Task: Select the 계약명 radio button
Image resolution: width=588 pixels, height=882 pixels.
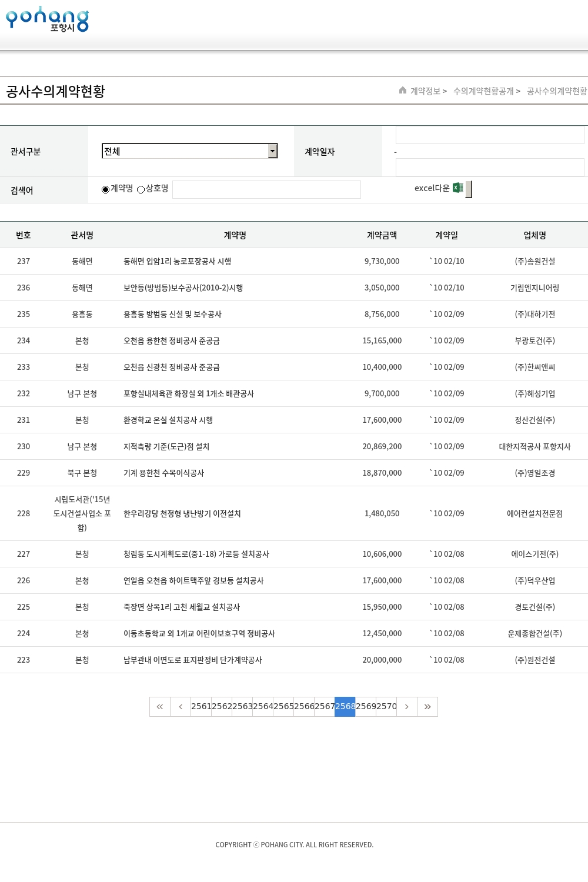Action: tap(106, 189)
